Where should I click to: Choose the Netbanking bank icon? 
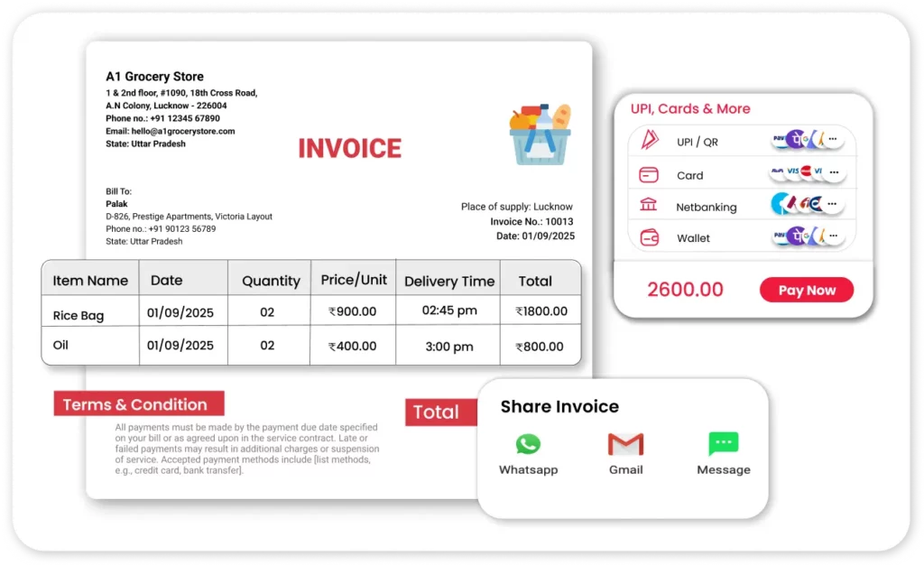[x=649, y=206]
